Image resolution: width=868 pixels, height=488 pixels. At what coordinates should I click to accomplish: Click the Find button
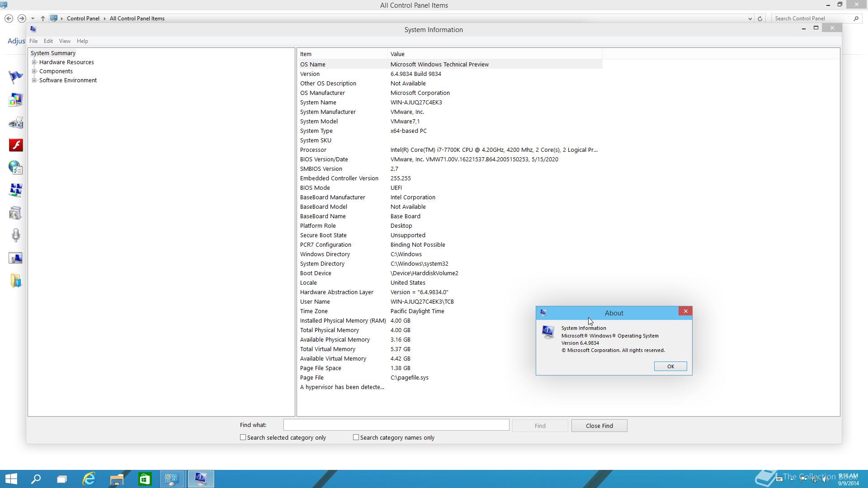540,426
